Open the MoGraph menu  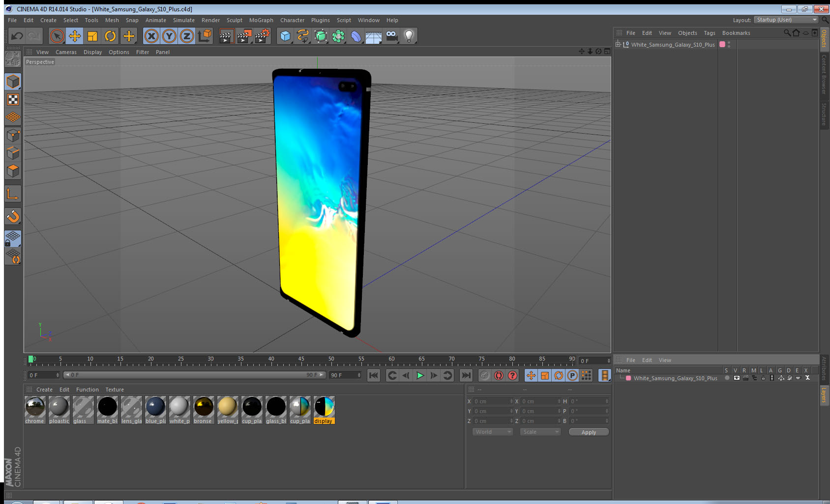(x=261, y=20)
